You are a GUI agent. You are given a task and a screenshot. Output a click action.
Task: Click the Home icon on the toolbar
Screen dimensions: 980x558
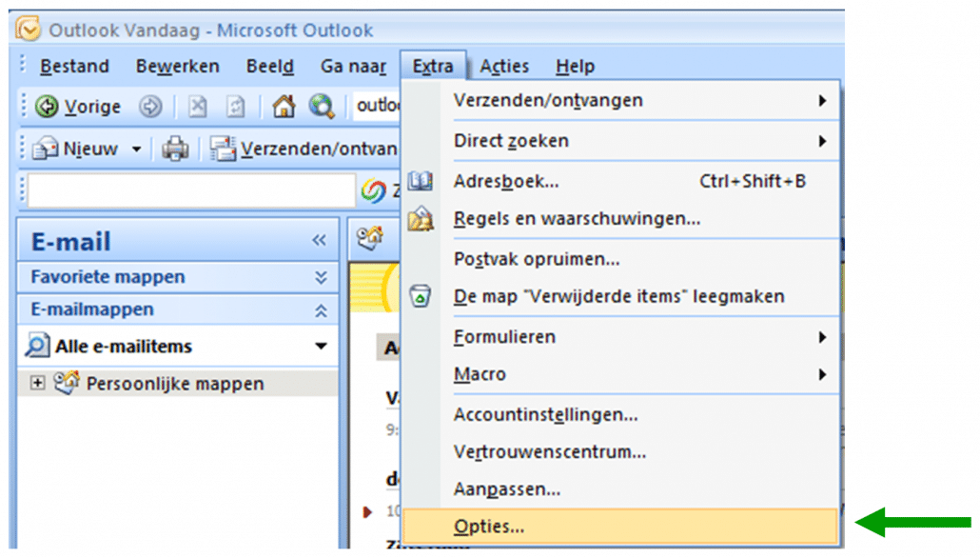pyautogui.click(x=285, y=106)
